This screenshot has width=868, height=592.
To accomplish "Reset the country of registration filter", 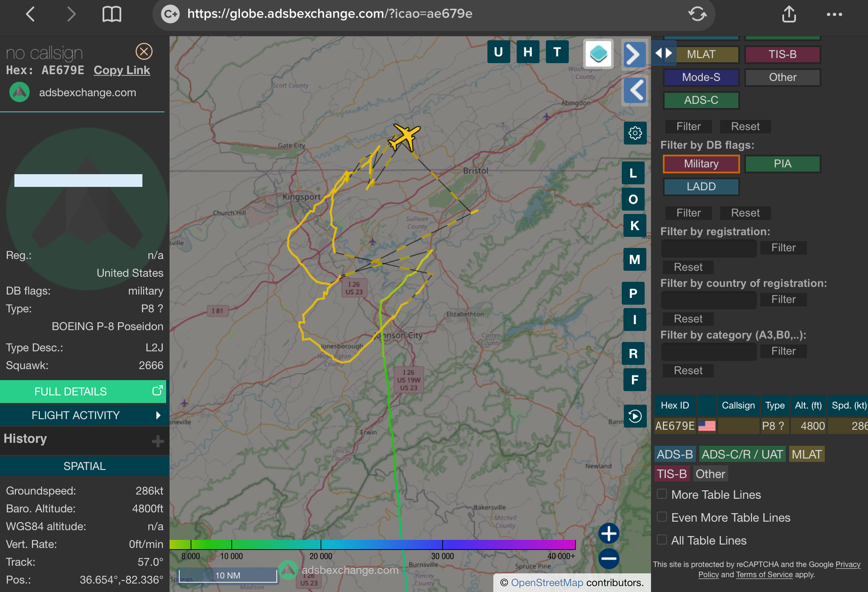I will 688,319.
